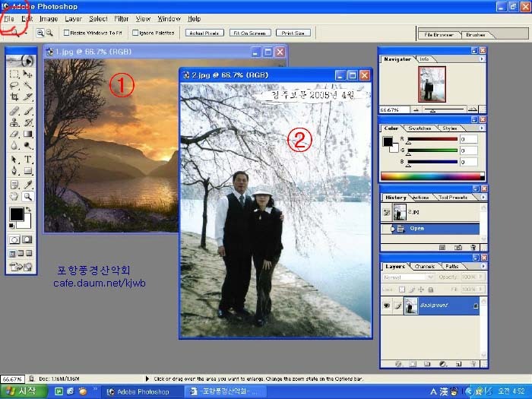The image size is (532, 399).
Task: Open the Image menu
Action: point(49,19)
